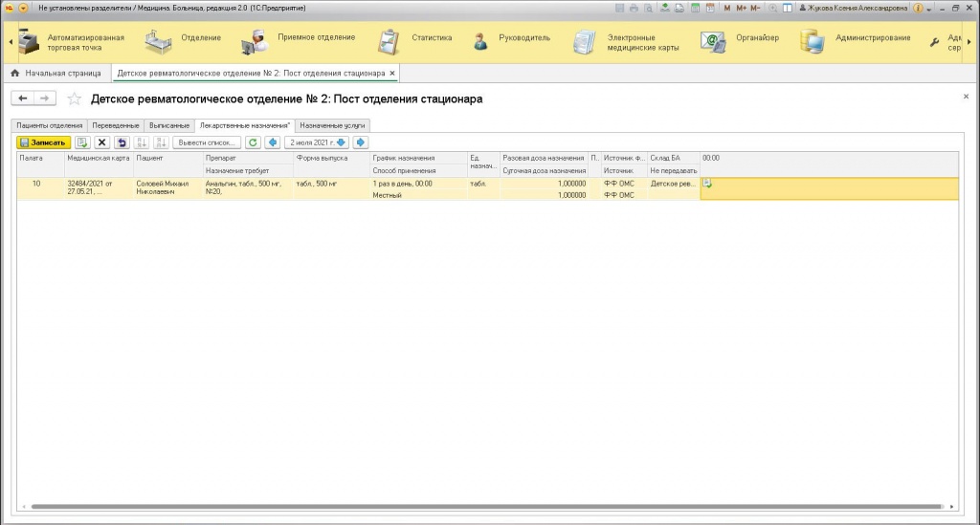The height and width of the screenshot is (525, 980).
Task: Click the black X cancel icon in toolbar
Action: pos(101,142)
